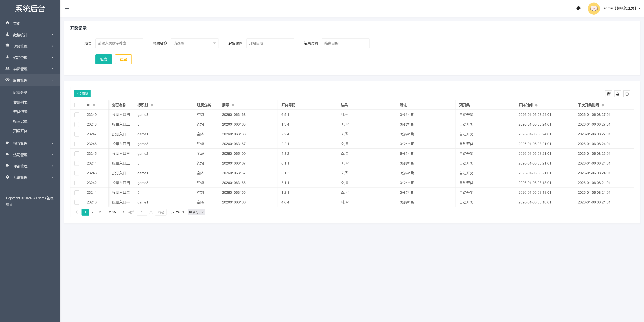Click the gamepad icon for 彩票管理
Viewport: 644px width, 322px height.
(8, 80)
